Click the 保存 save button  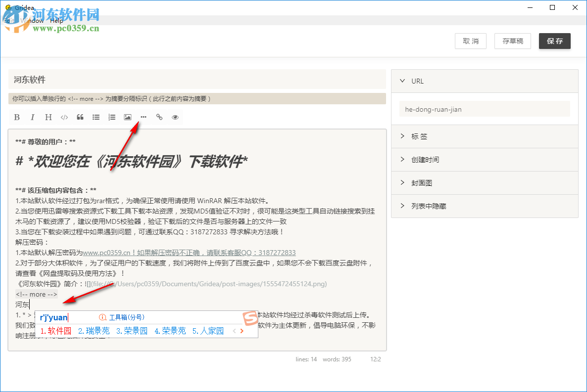click(554, 41)
